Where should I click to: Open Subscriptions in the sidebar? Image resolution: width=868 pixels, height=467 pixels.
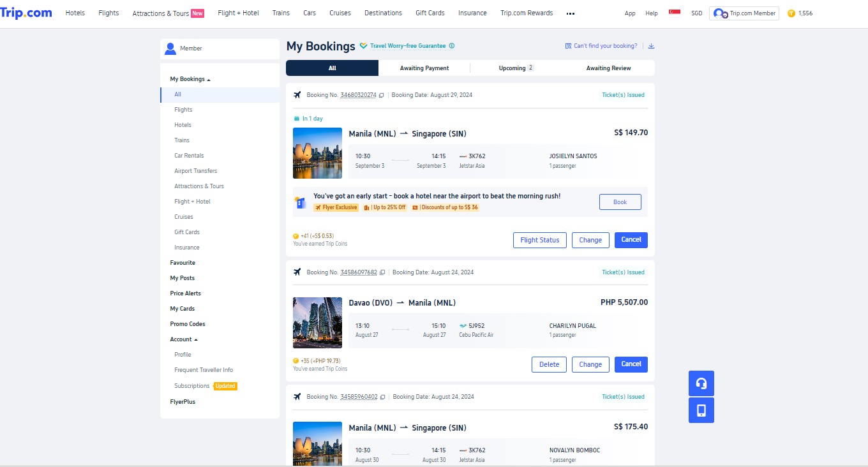click(x=191, y=386)
